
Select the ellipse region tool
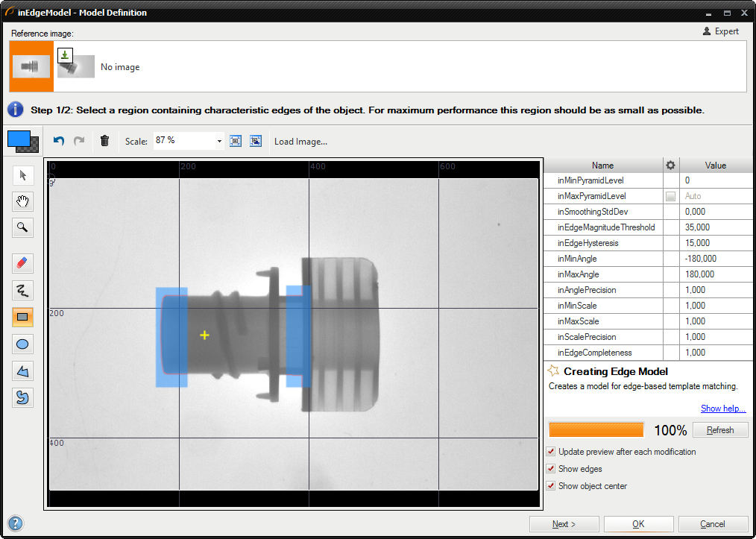point(22,344)
